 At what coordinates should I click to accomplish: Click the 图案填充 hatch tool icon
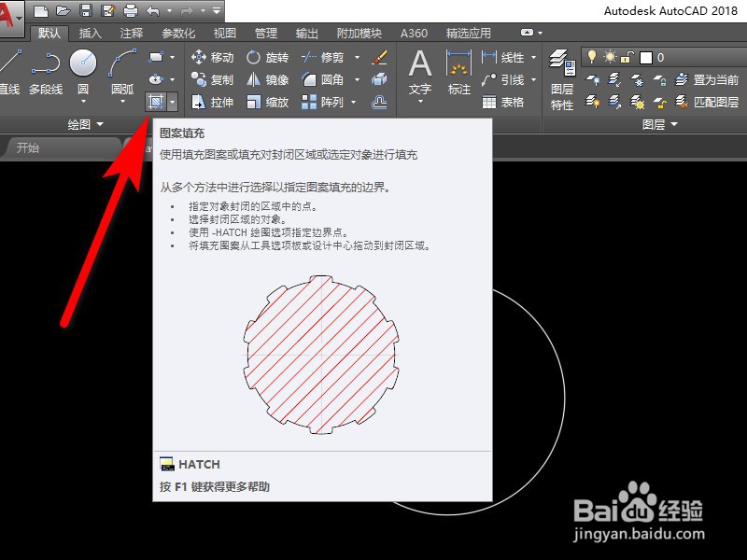click(156, 102)
